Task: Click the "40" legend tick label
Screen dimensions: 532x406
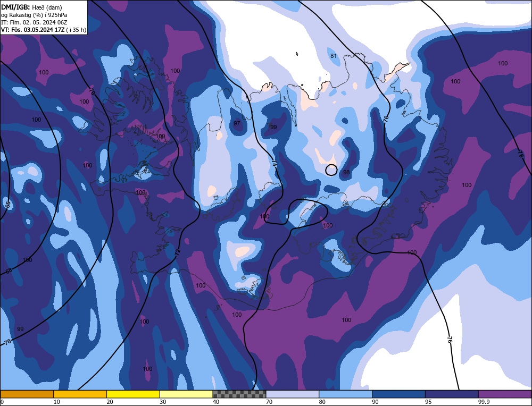Action: 216,402
